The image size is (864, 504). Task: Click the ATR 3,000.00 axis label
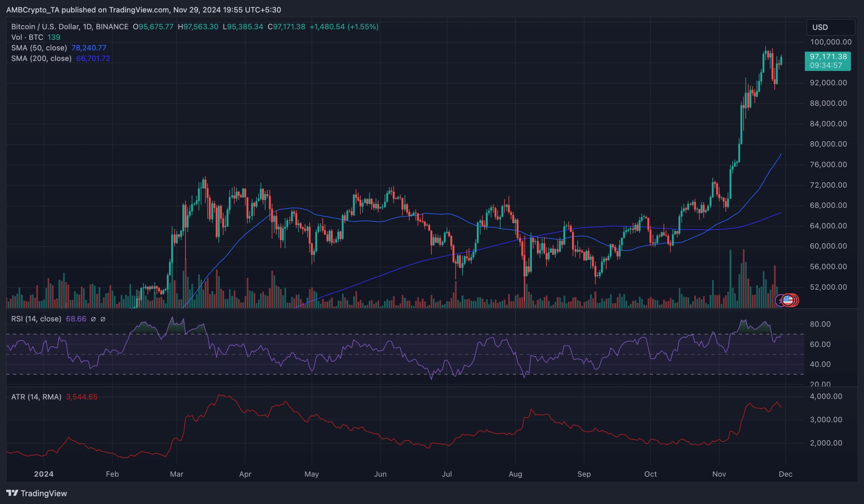coord(826,420)
